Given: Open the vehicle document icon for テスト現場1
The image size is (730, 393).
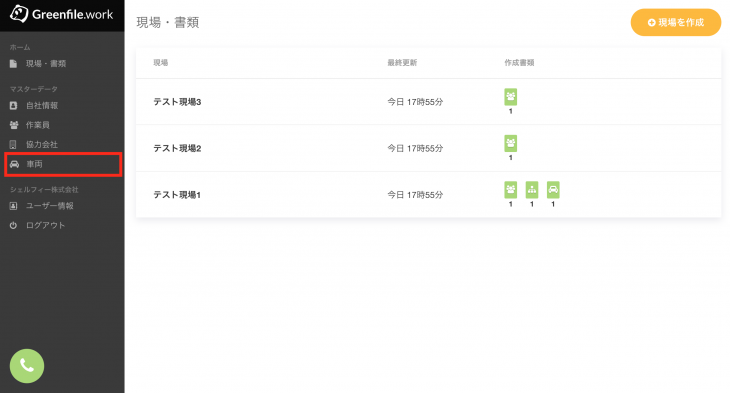Looking at the screenshot, I should [553, 190].
